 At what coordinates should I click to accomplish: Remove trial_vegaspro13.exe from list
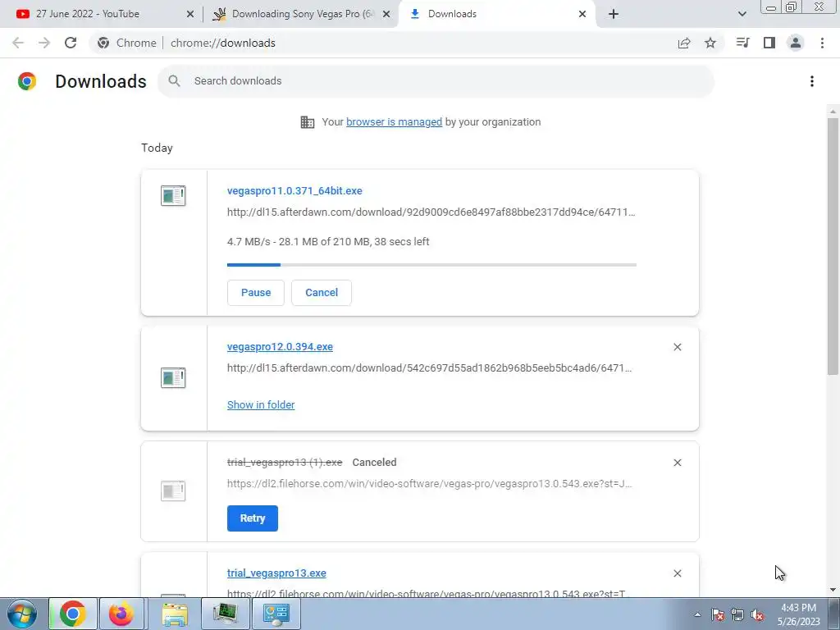coord(677,573)
